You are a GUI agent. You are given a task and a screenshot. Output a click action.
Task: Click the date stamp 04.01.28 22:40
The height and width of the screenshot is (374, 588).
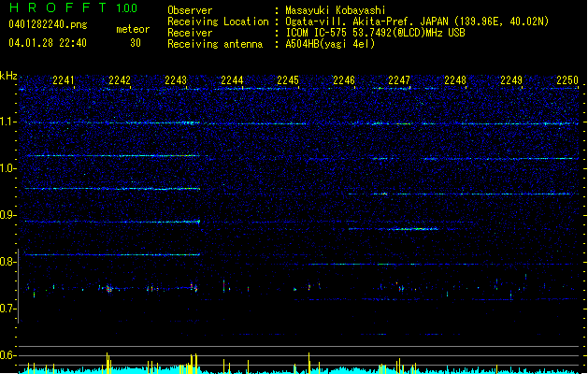[x=48, y=43]
